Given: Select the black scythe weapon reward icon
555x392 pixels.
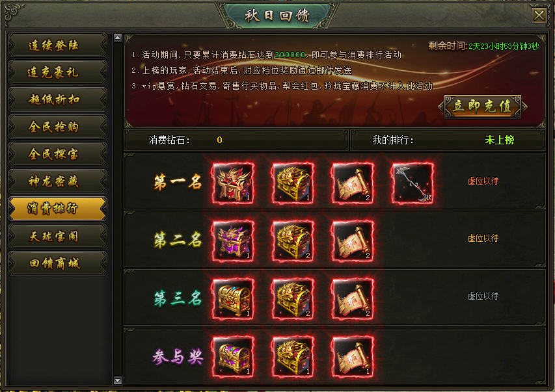Looking at the screenshot, I should click(x=413, y=183).
